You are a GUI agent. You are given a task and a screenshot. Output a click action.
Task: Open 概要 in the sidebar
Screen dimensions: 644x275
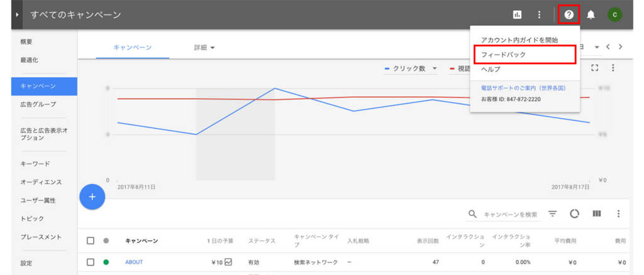pyautogui.click(x=26, y=41)
